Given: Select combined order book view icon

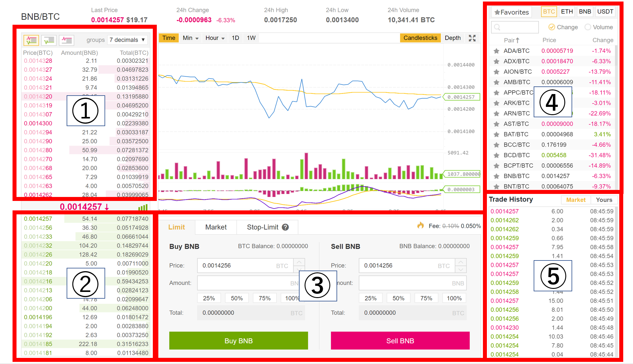Looking at the screenshot, I should (x=31, y=40).
